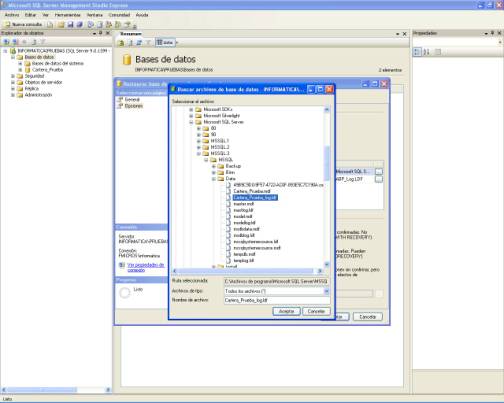Switch to the Resumen tab

131,34
